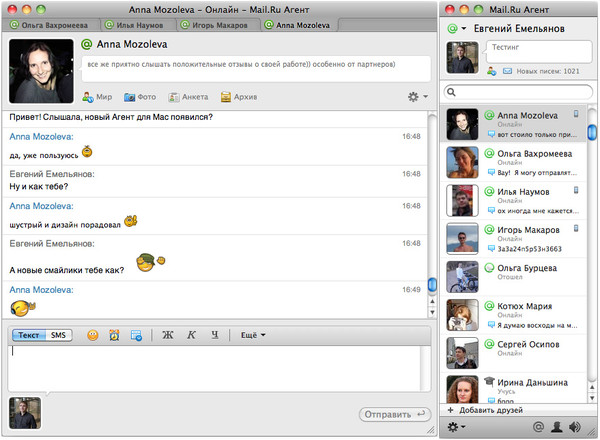
Task: Select the Anna Mozoleva chat tab
Action: (298, 25)
